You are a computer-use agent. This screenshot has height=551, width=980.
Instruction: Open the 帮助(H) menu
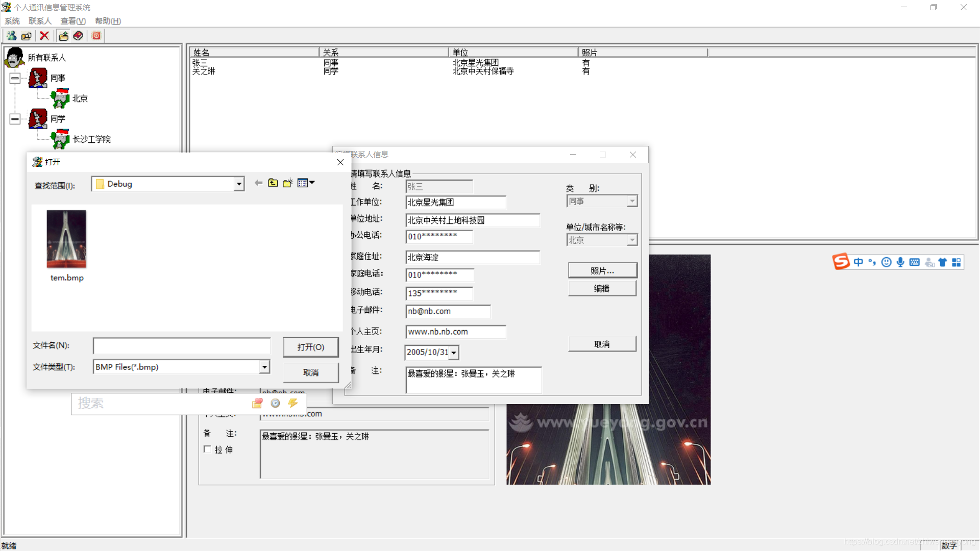108,21
